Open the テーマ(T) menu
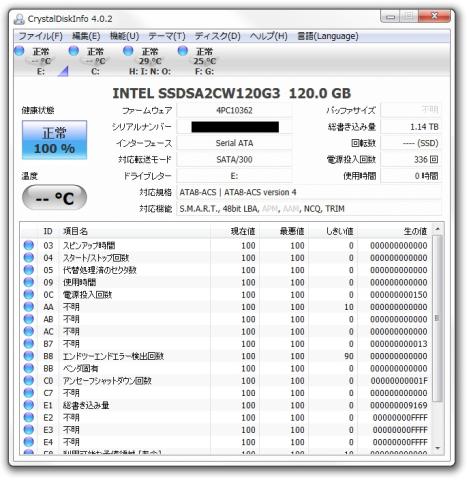The image size is (469, 480). [x=167, y=36]
